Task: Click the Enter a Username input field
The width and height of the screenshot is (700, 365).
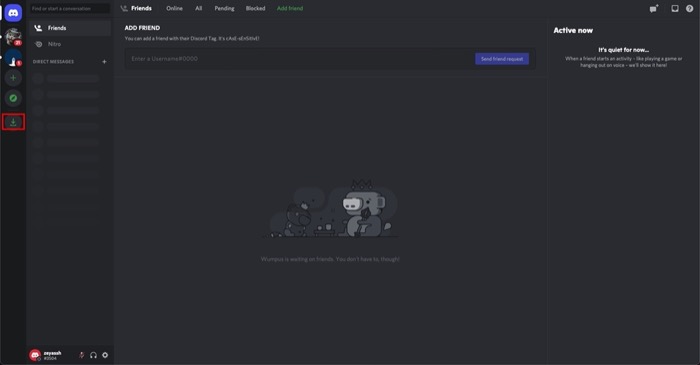Action: pyautogui.click(x=299, y=59)
